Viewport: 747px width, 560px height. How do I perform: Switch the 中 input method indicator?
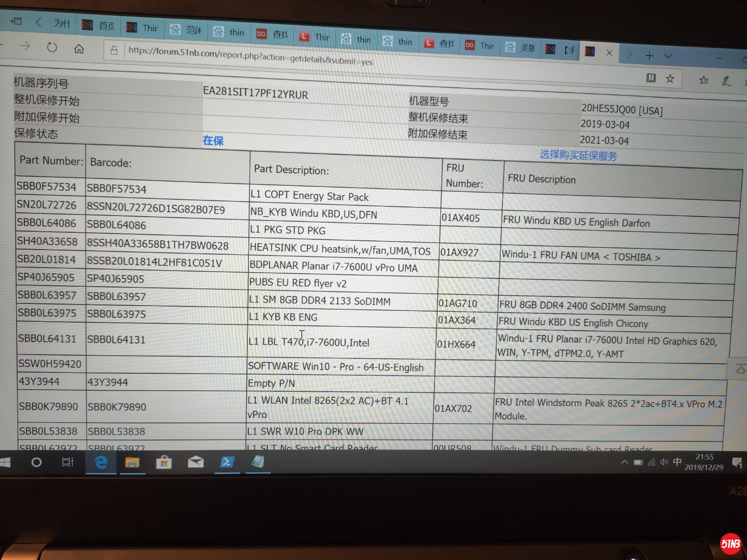[677, 462]
